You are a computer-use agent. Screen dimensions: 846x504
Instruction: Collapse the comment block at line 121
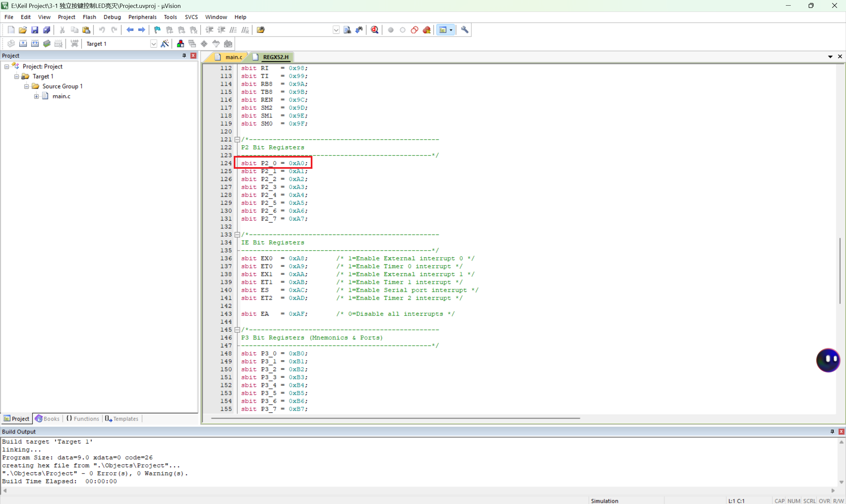coord(237,140)
